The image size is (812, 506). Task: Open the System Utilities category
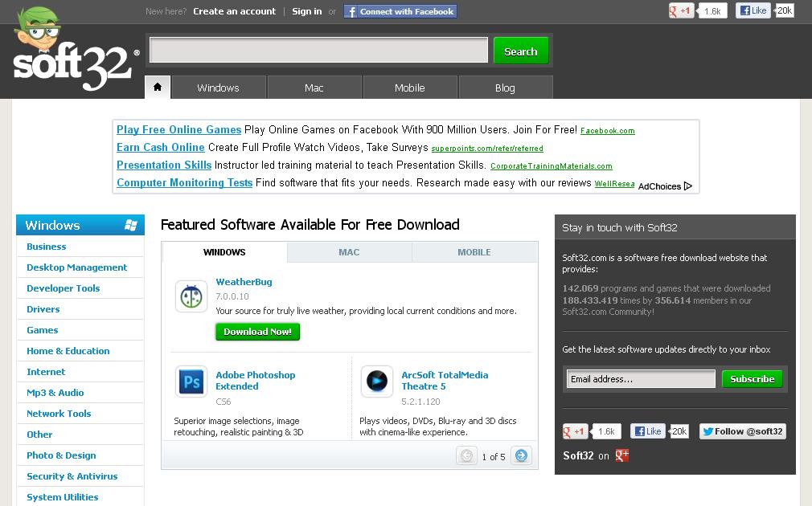tap(62, 496)
